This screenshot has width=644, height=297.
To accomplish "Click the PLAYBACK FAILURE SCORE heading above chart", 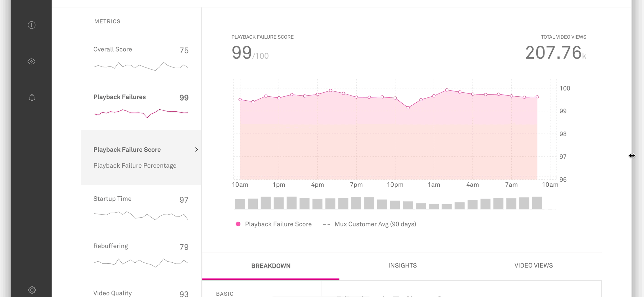I will pos(262,37).
